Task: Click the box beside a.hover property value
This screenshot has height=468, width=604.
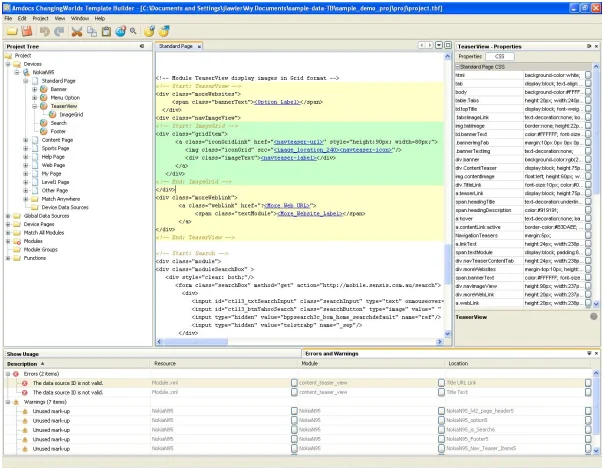Action: click(x=588, y=218)
